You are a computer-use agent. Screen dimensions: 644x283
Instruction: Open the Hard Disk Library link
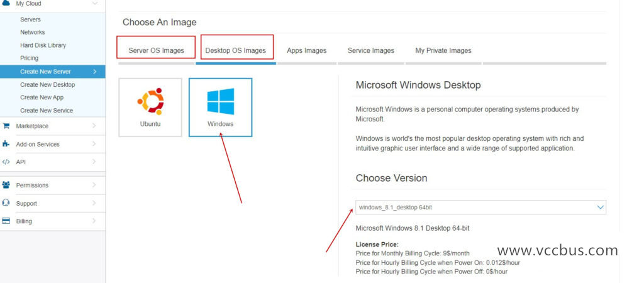[x=43, y=45]
